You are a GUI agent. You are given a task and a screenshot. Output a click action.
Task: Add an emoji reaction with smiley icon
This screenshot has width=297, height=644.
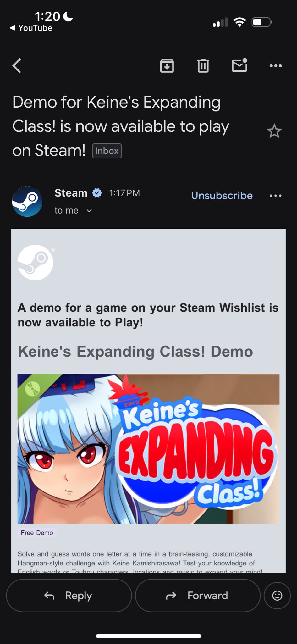tap(277, 596)
